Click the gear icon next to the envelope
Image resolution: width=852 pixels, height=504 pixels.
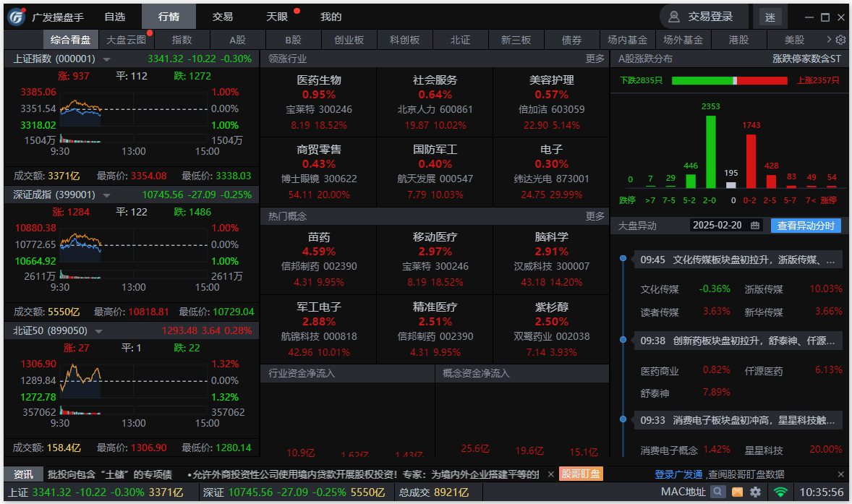point(755,491)
